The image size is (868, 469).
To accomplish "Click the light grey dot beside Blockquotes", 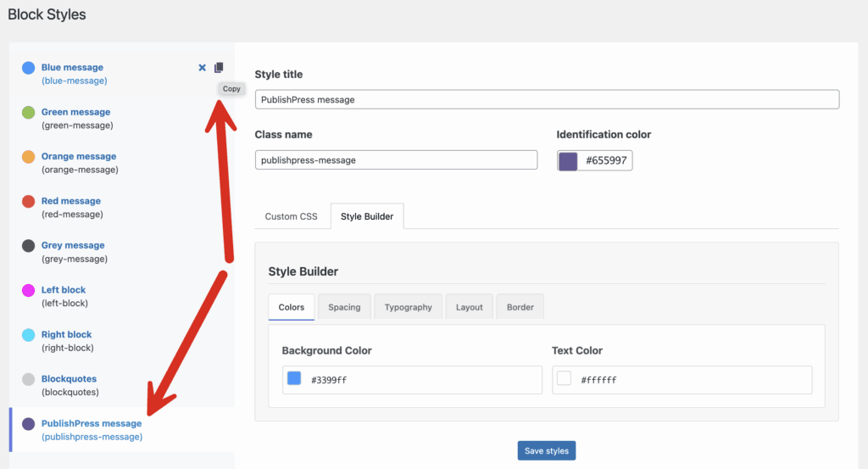I will (x=28, y=379).
